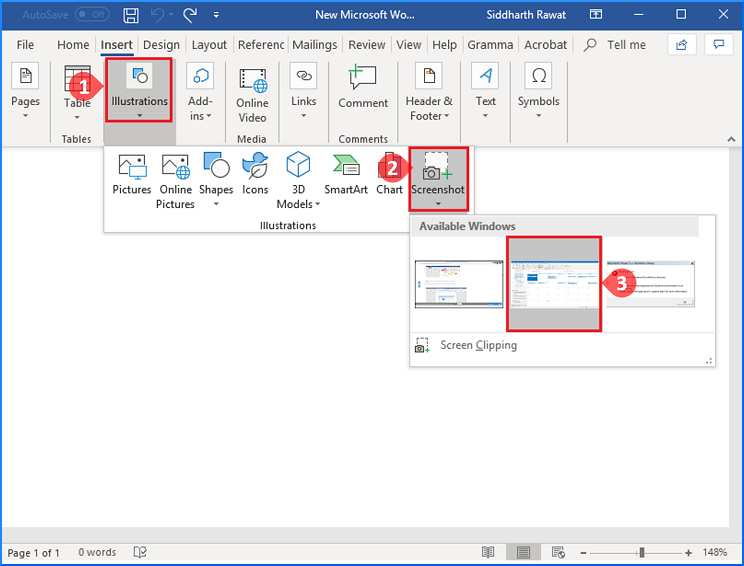Open the Mailings tab
Viewport: 744px width, 566px height.
point(315,45)
